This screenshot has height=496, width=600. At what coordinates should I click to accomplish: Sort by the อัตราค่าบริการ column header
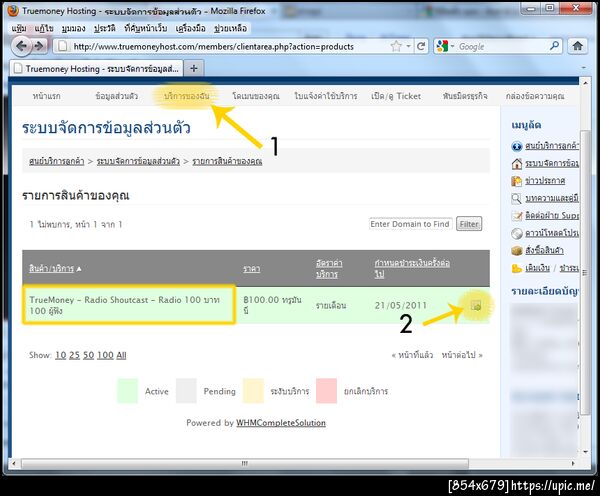click(329, 269)
